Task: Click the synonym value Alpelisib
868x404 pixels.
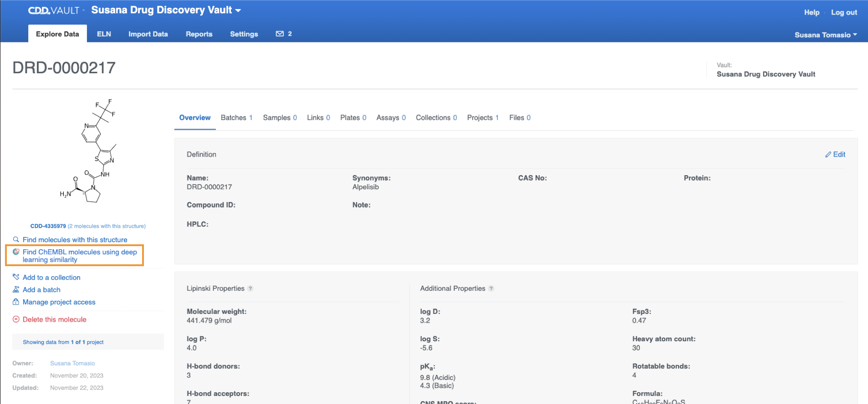Action: pos(366,187)
